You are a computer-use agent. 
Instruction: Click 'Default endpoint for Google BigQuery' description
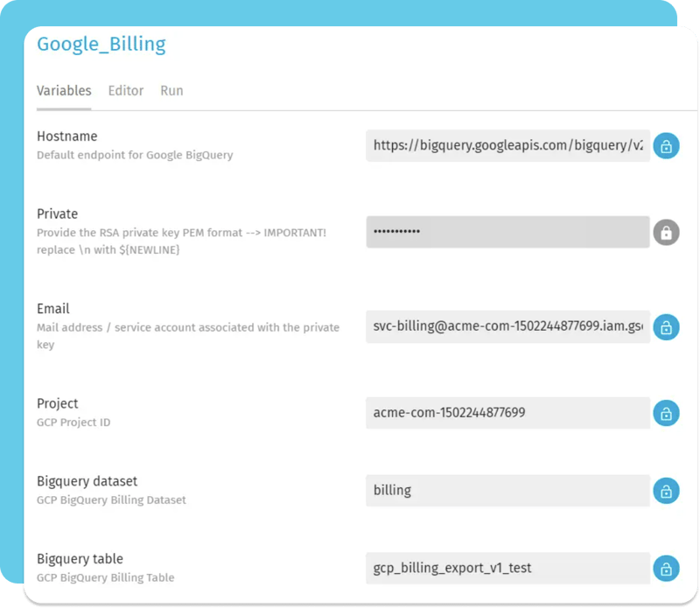click(135, 155)
